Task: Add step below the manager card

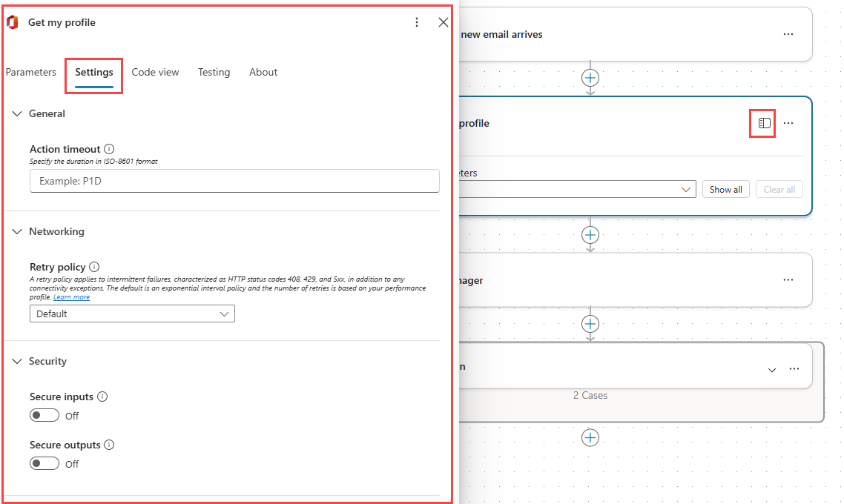Action: (590, 324)
